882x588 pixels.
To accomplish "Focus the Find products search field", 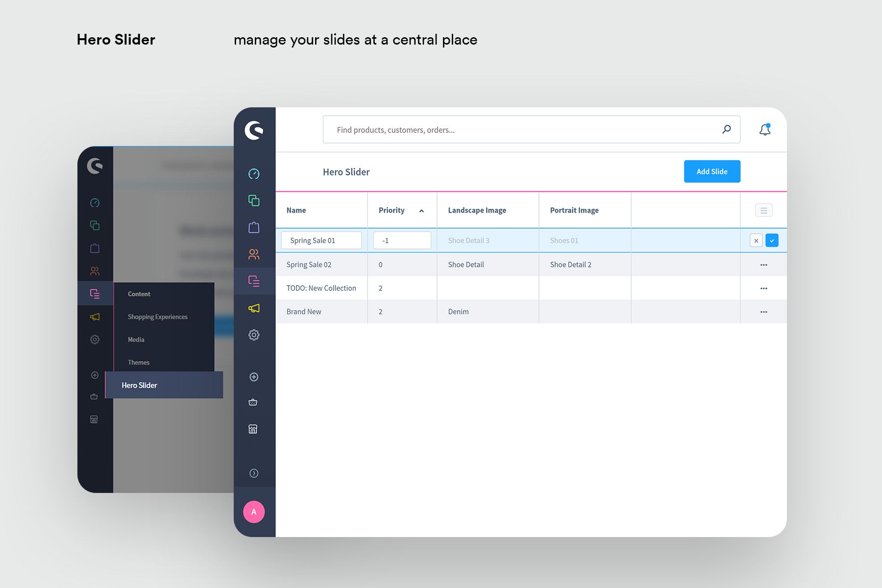I will pyautogui.click(x=531, y=130).
